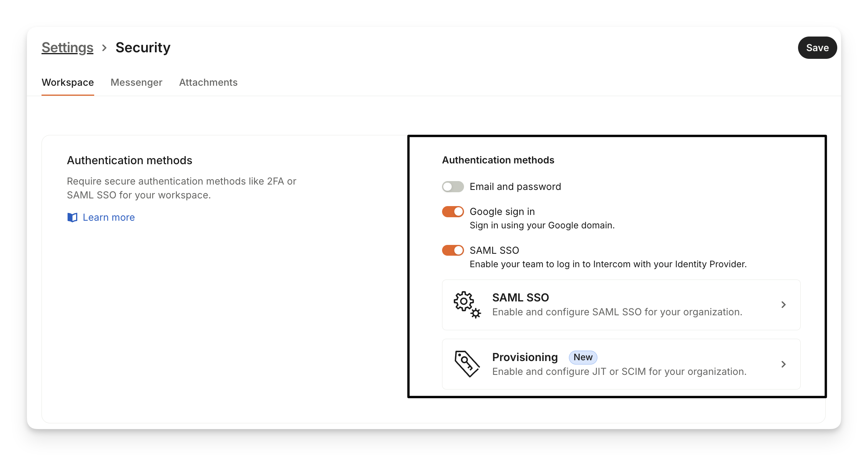
Task: Click the Email and password label
Action: 515,187
